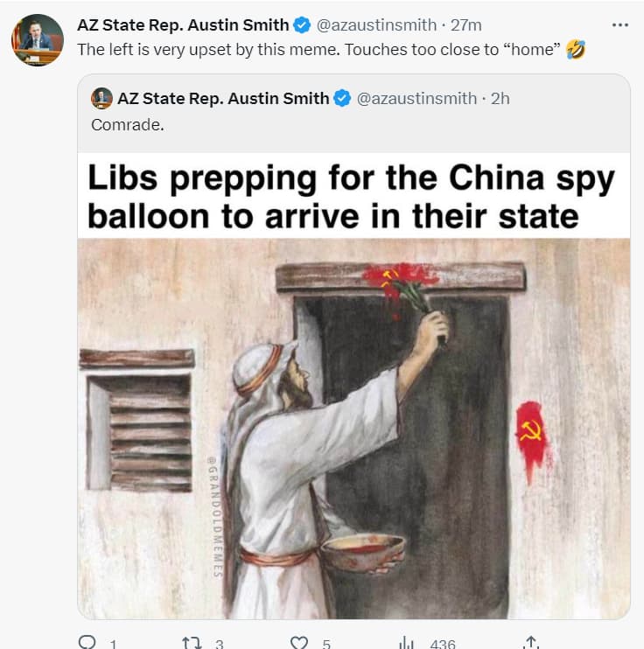This screenshot has width=644, height=649.
Task: Click the blue verified badge on main tweet
Action: coord(302,25)
